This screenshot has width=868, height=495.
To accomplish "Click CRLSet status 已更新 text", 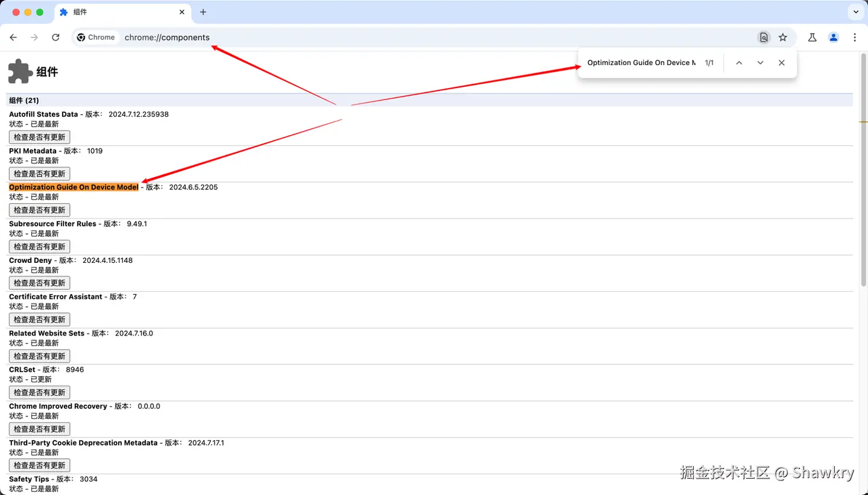I will point(41,379).
